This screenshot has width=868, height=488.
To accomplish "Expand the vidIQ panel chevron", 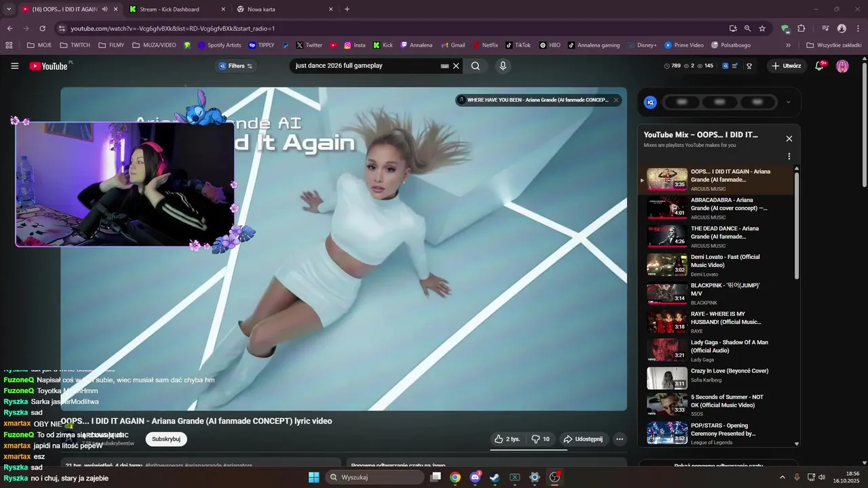I will 788,102.
